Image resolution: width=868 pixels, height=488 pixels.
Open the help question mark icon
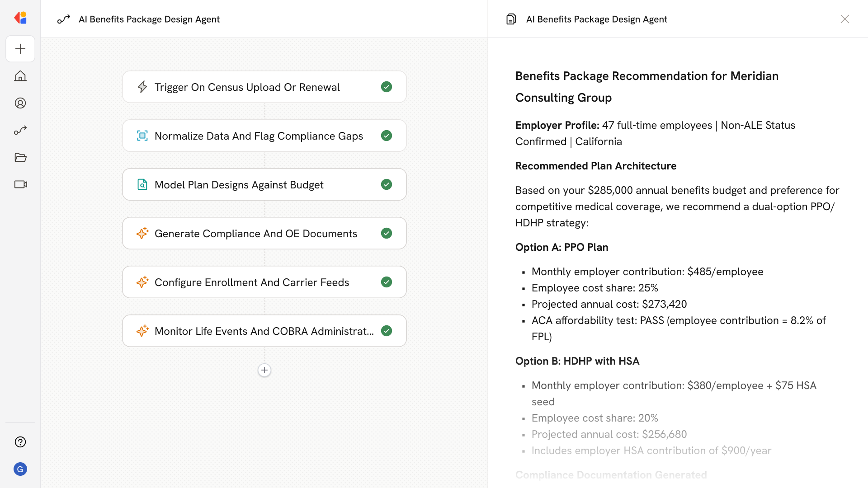coord(20,442)
